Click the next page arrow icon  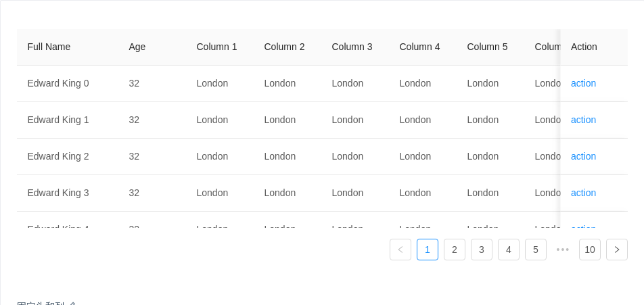tap(616, 250)
